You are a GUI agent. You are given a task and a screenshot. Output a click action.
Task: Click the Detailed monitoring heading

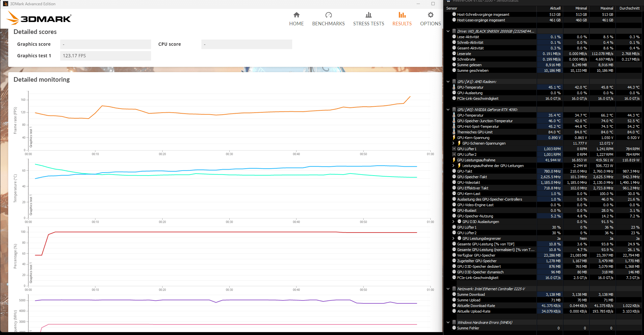41,79
